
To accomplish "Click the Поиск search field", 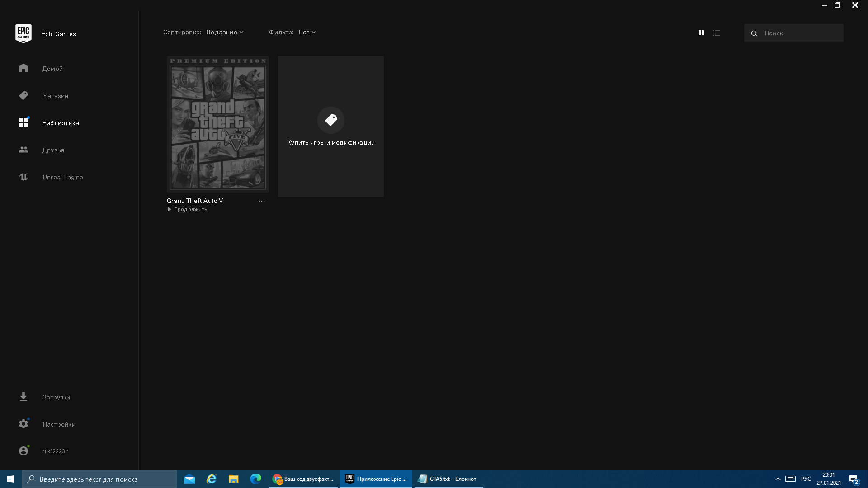I will (793, 33).
